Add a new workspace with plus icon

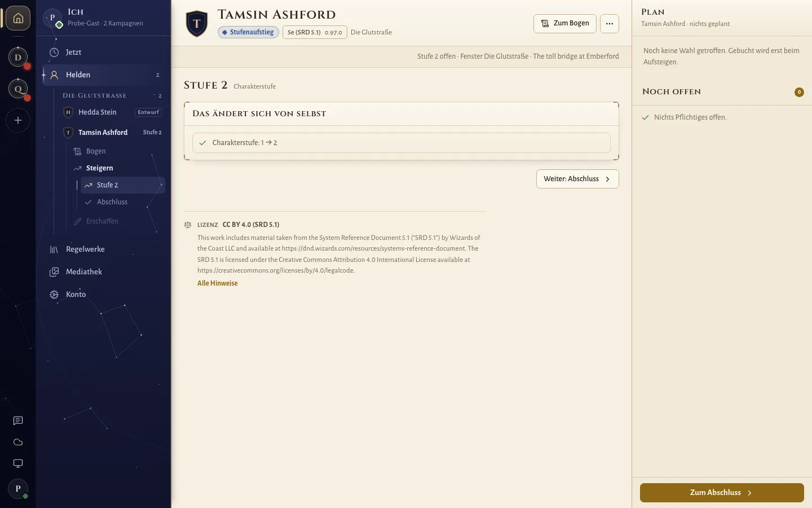(x=18, y=120)
